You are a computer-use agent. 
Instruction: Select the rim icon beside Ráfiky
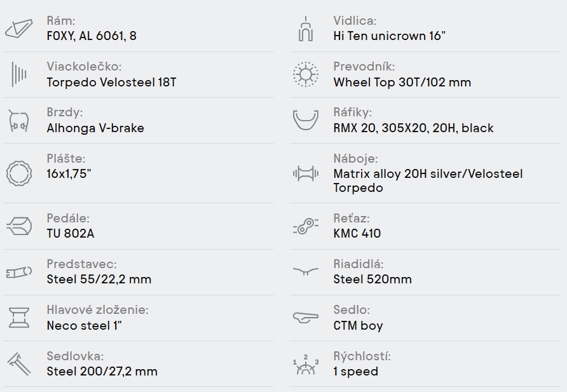(306, 120)
